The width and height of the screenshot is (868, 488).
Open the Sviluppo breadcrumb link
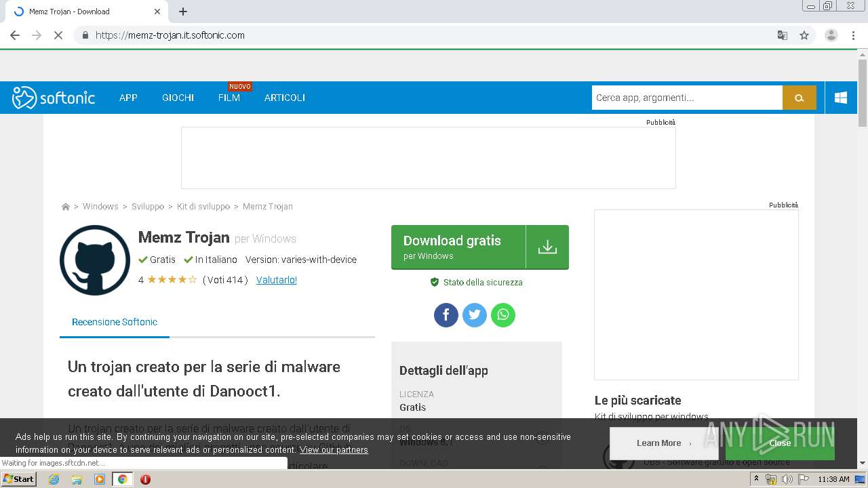pos(148,207)
